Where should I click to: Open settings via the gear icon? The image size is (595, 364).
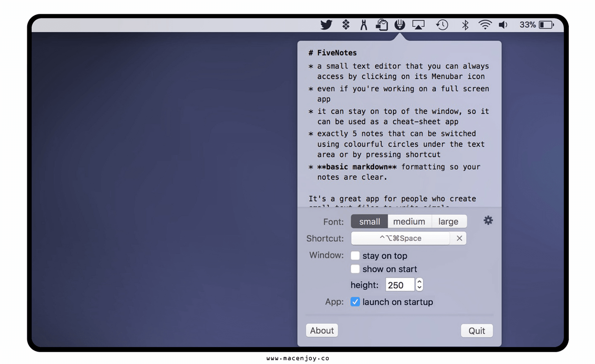point(488,220)
